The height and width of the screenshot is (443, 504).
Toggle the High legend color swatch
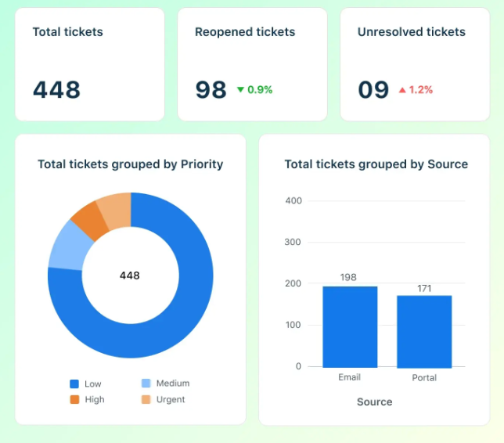pyautogui.click(x=74, y=399)
